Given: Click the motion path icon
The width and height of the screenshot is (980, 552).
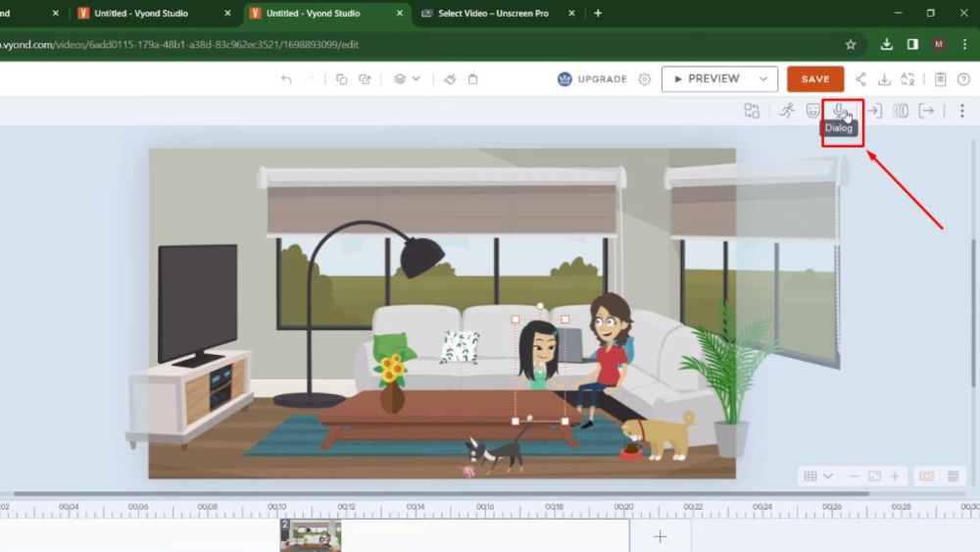Looking at the screenshot, I should (x=900, y=111).
